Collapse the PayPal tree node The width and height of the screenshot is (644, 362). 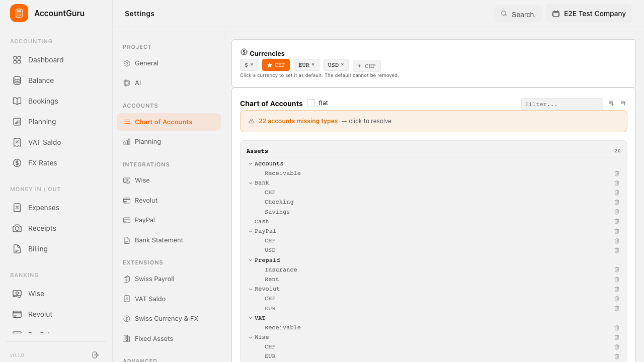click(x=251, y=231)
